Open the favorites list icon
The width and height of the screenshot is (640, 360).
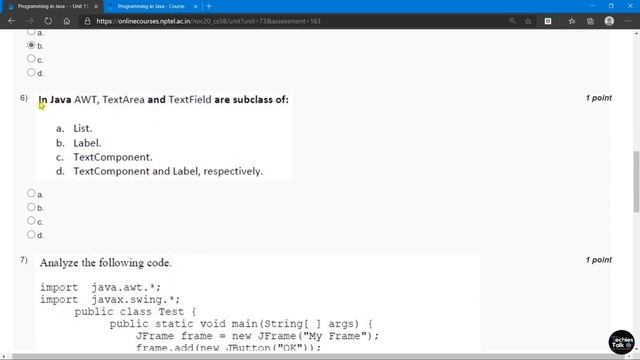pyautogui.click(x=571, y=21)
